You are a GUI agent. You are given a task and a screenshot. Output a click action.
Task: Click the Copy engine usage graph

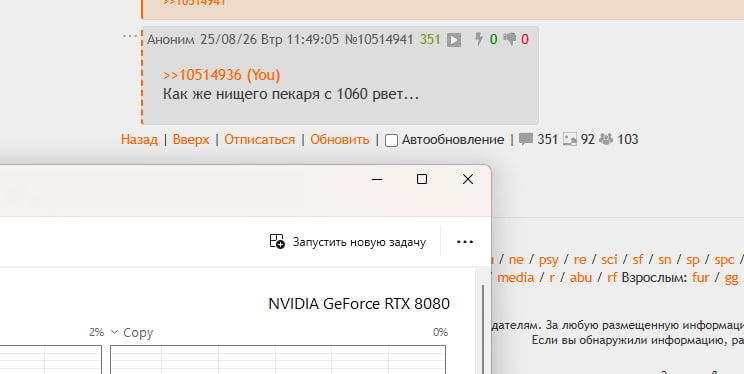tap(278, 360)
